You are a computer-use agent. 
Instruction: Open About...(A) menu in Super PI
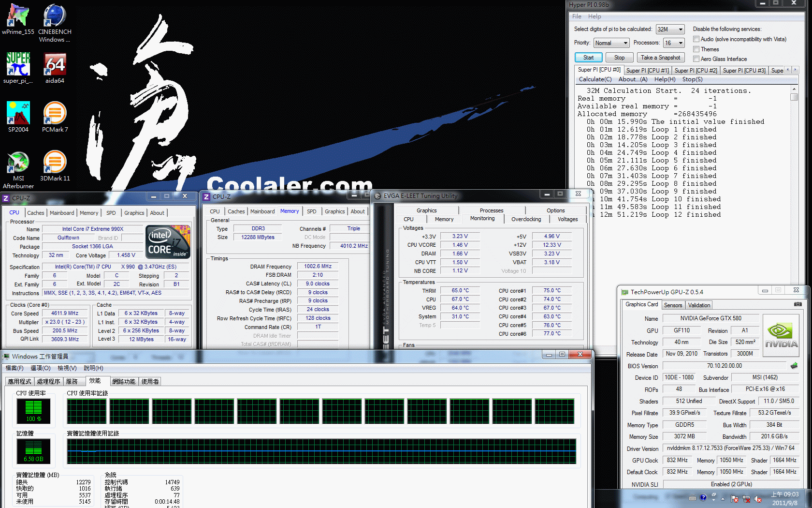[x=633, y=79]
